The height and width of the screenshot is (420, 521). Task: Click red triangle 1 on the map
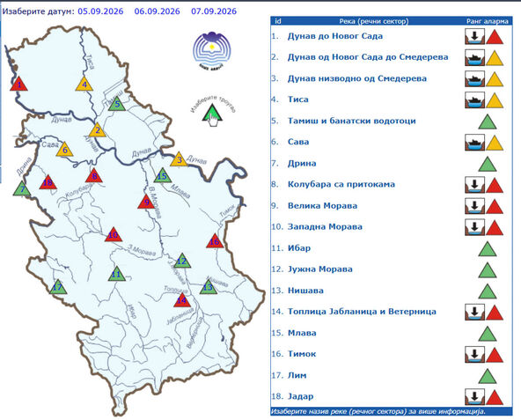coord(19,84)
